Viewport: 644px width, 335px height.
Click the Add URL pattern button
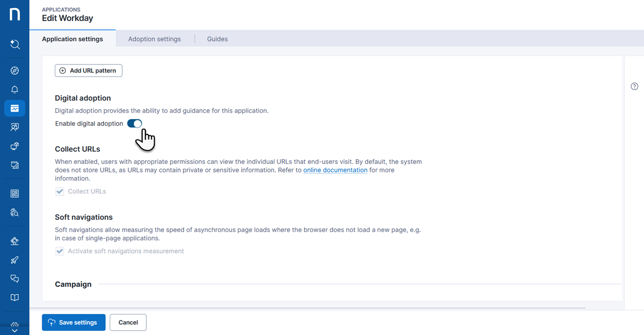point(89,70)
